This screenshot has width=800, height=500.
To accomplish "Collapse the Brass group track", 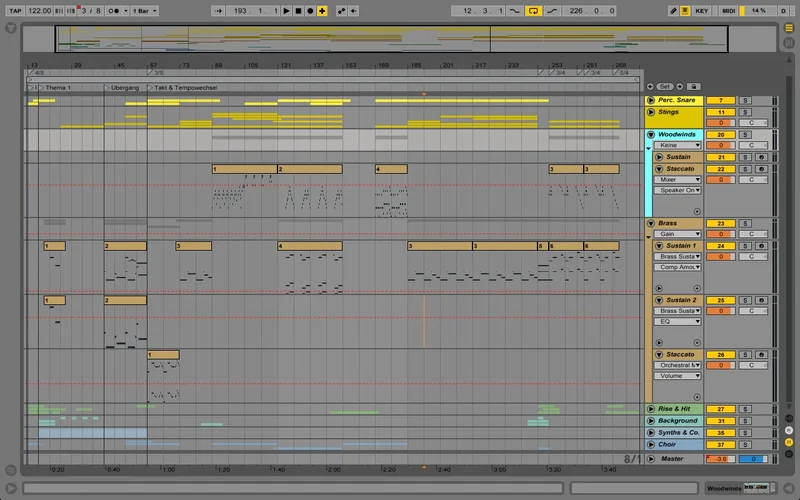I will (651, 223).
